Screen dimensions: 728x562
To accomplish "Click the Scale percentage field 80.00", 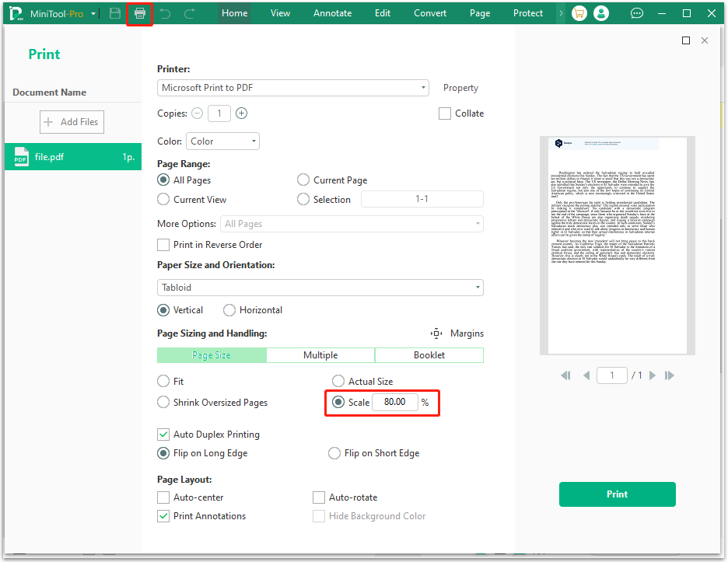I will tap(394, 402).
